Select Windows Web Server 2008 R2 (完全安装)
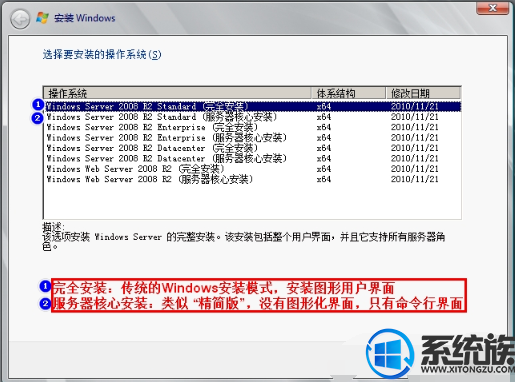 click(253, 169)
